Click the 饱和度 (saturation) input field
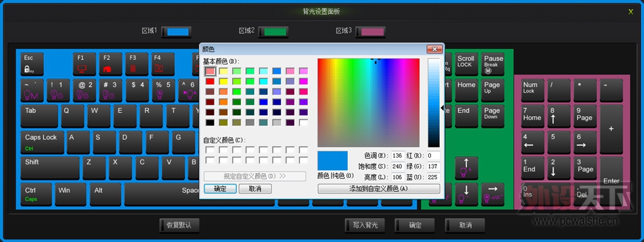The height and width of the screenshot is (242, 644). click(x=398, y=166)
